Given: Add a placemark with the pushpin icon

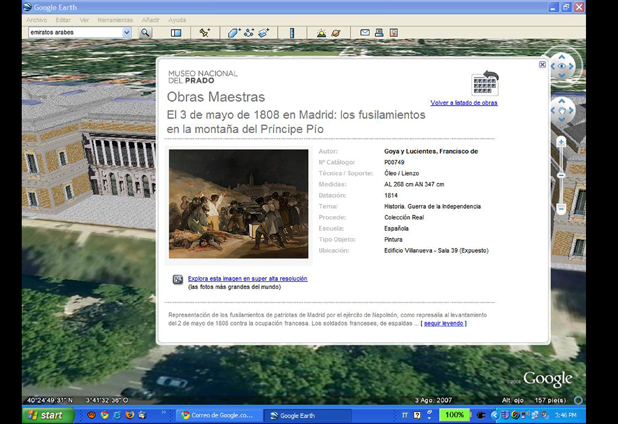Looking at the screenshot, I should [204, 33].
